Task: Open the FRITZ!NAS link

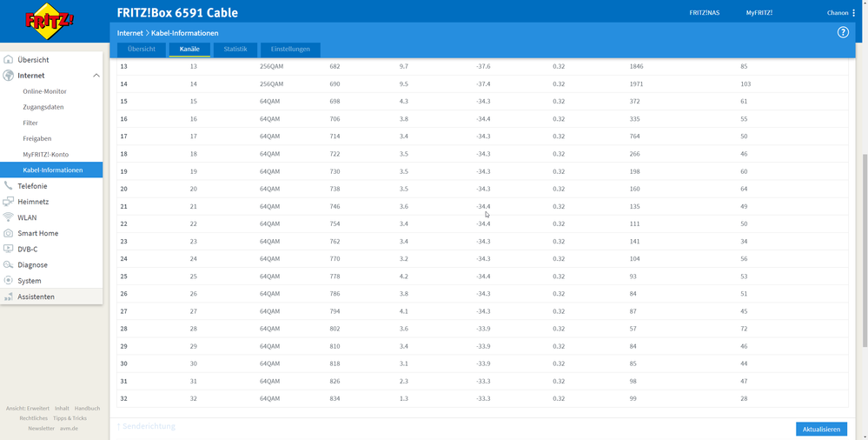Action: point(704,13)
